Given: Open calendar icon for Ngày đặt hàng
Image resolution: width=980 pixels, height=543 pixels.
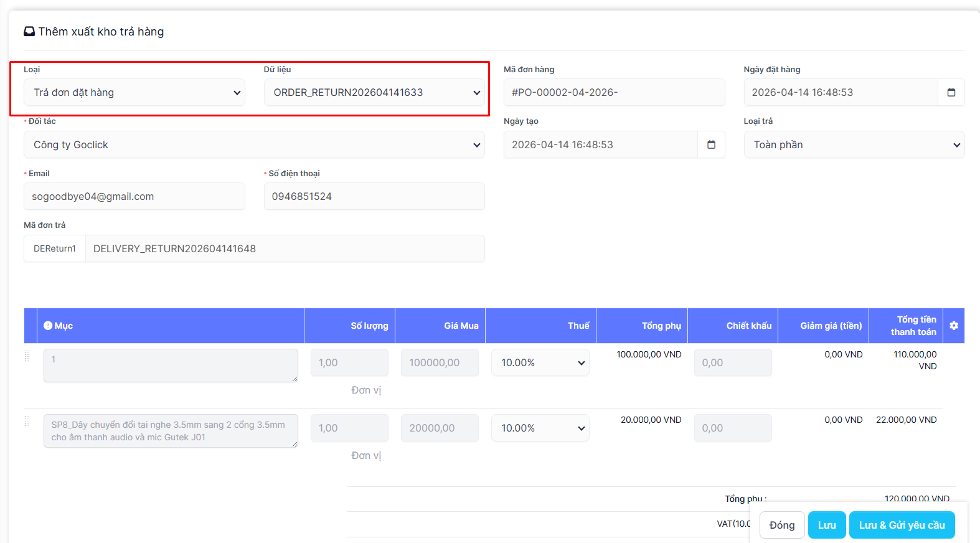Looking at the screenshot, I should click(x=951, y=92).
